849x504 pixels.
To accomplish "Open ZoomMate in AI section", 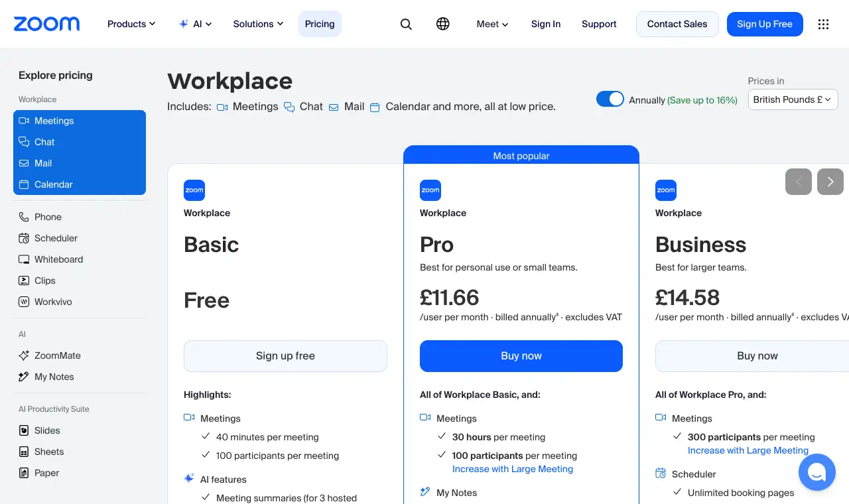I will [x=80, y=355].
